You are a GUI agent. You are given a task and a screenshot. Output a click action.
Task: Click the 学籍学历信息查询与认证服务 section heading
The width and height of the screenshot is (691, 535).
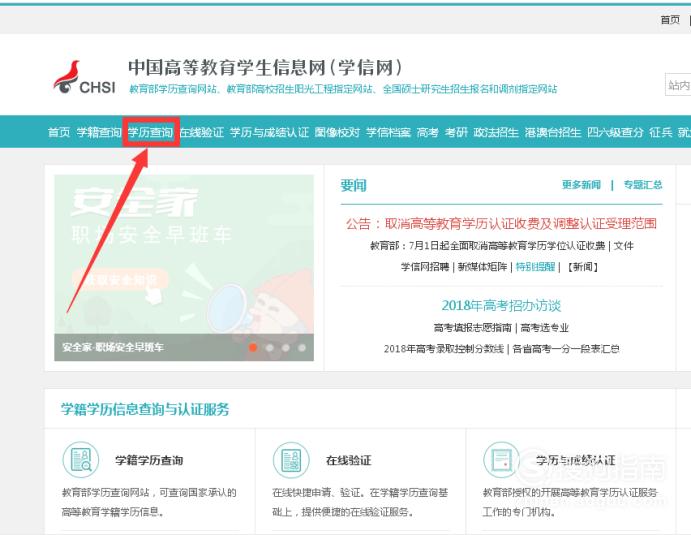[145, 409]
